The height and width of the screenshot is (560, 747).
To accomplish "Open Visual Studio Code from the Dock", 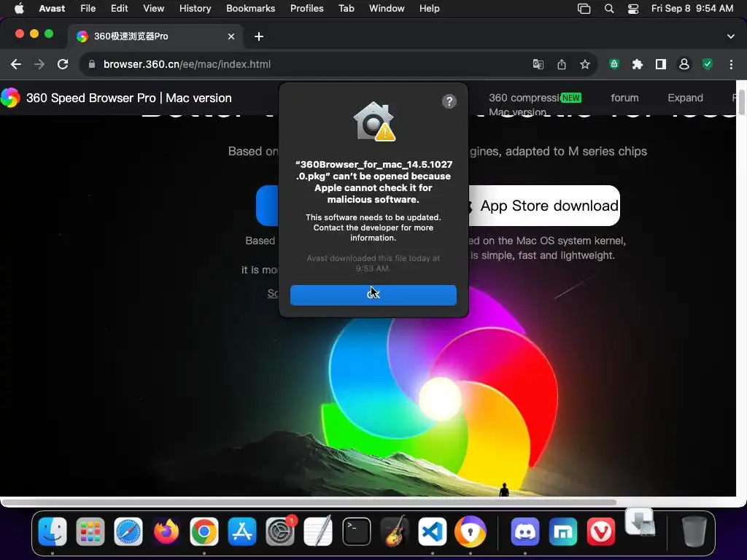I will pyautogui.click(x=432, y=532).
